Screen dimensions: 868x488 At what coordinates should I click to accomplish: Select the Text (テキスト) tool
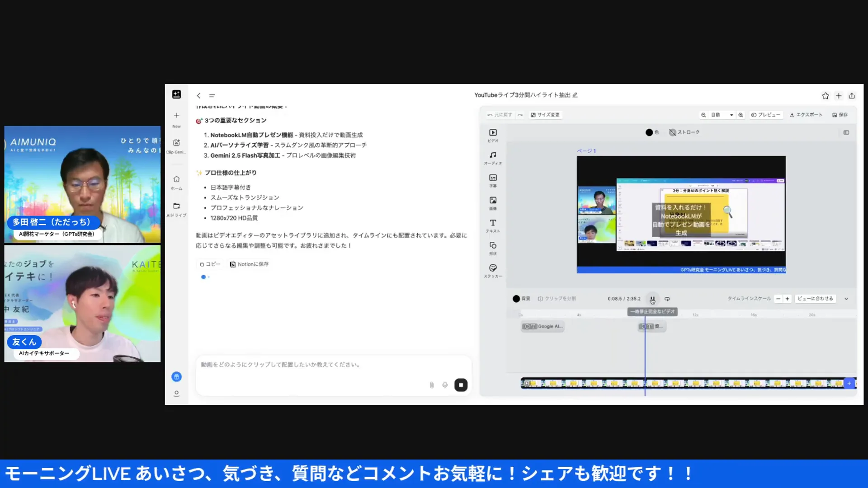tap(493, 226)
